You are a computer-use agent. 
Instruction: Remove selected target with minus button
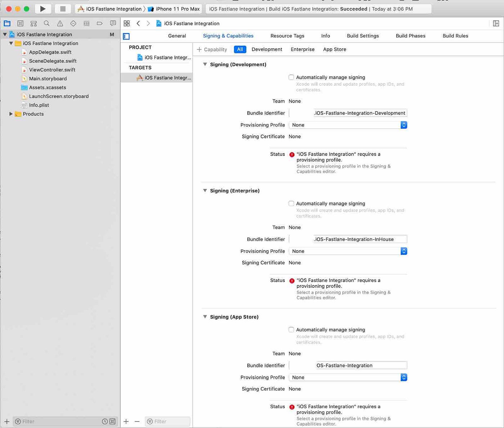(x=137, y=421)
